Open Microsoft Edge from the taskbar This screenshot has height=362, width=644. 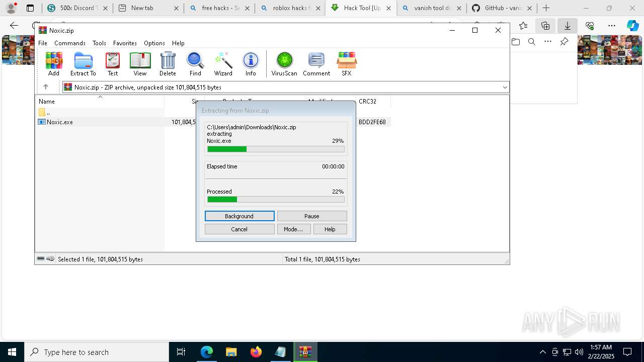207,352
